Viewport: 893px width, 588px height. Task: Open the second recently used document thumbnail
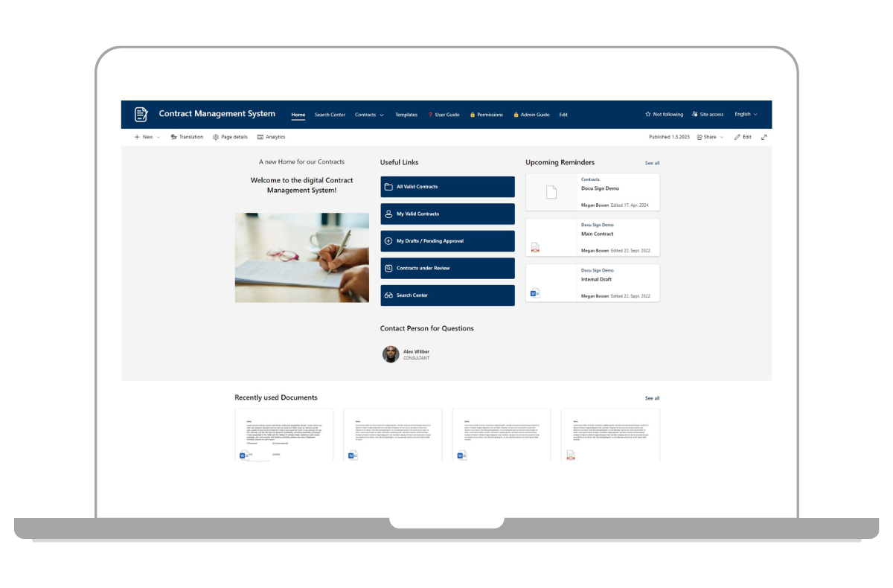(x=393, y=435)
